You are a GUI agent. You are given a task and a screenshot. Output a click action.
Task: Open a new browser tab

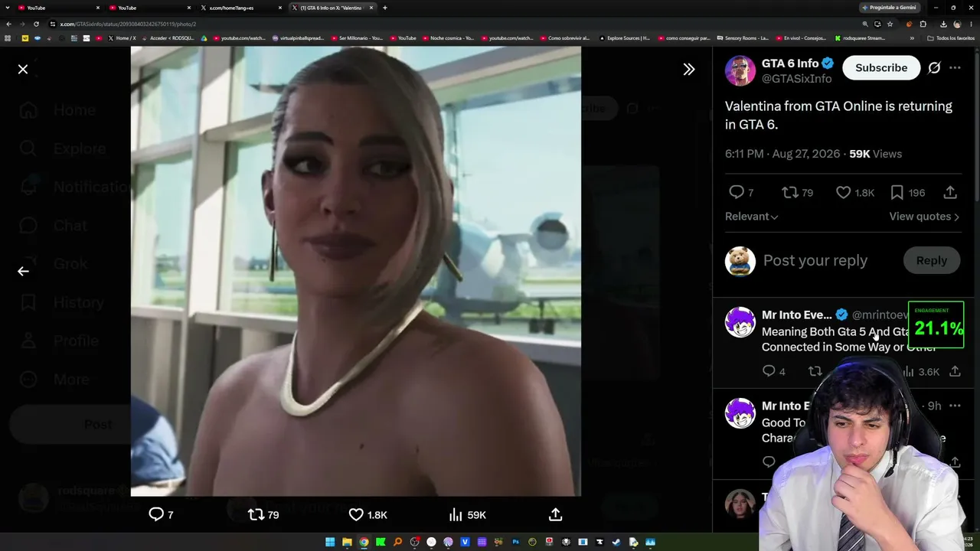click(x=385, y=8)
